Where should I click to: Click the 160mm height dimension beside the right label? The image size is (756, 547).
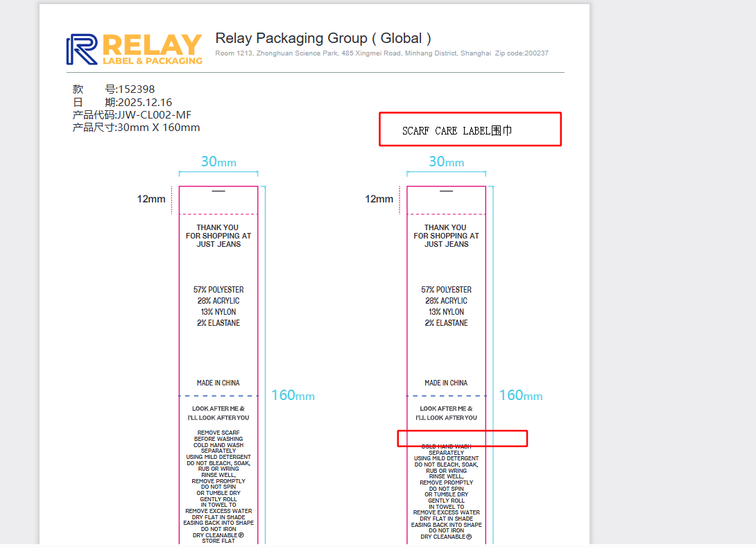coord(520,395)
